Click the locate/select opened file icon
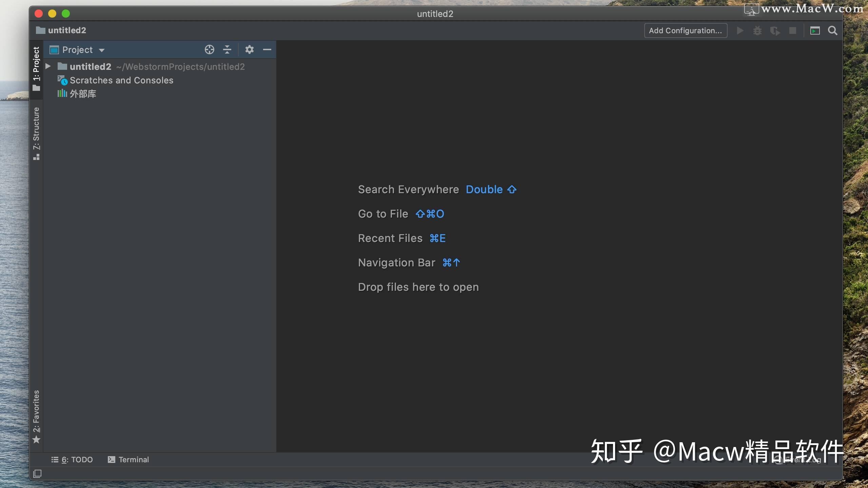Screen dimensions: 868x488 point(210,50)
